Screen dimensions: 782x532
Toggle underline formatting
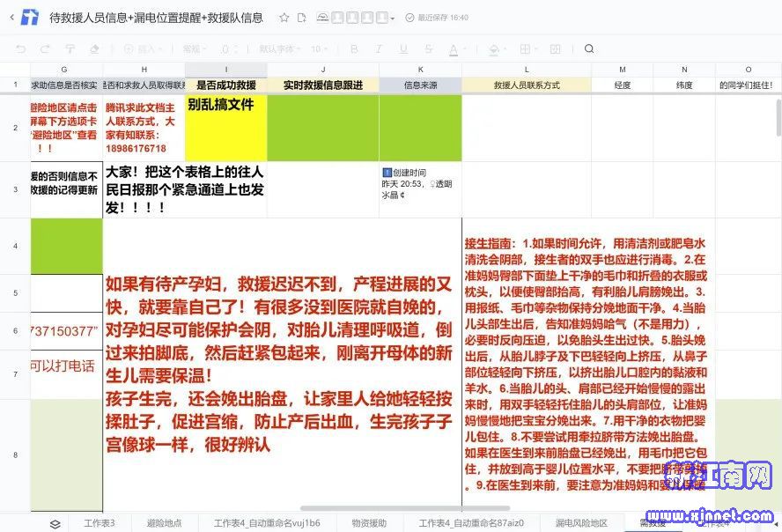click(403, 48)
